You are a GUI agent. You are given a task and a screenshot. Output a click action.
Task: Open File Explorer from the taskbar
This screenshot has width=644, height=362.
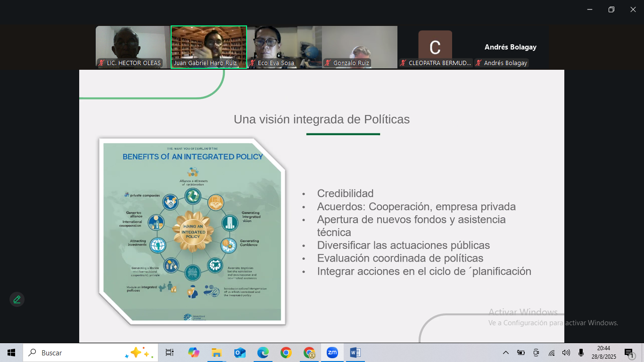click(x=217, y=353)
